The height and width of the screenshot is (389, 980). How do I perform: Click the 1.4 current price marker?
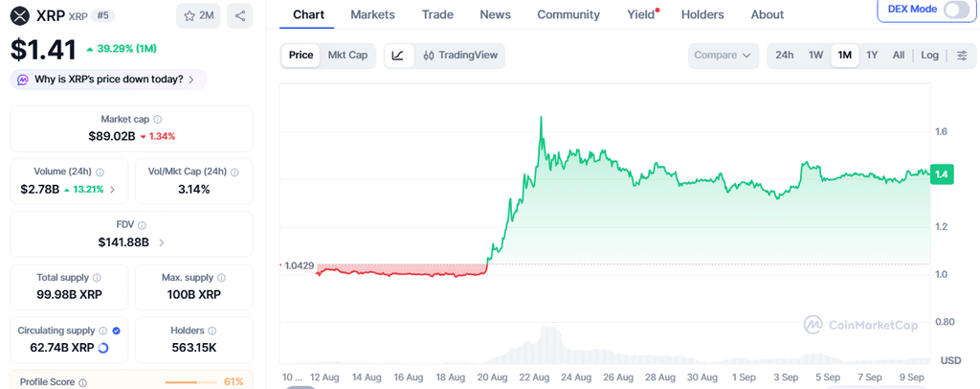coord(942,175)
